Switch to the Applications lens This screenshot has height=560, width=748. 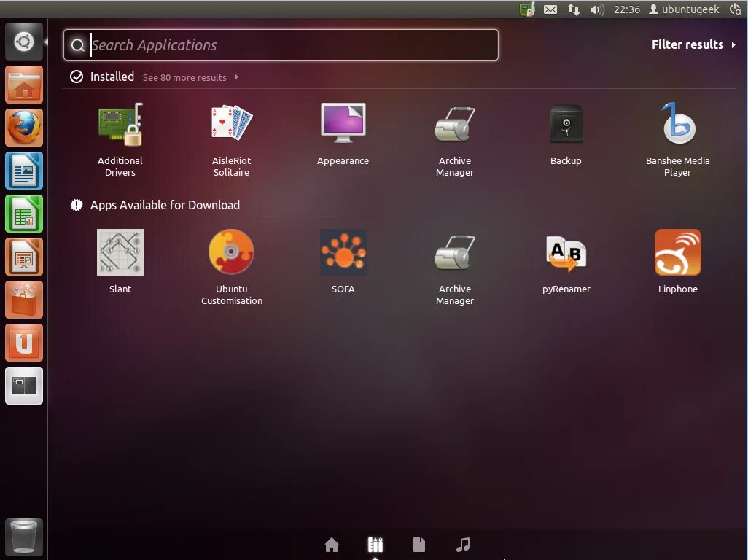click(375, 544)
